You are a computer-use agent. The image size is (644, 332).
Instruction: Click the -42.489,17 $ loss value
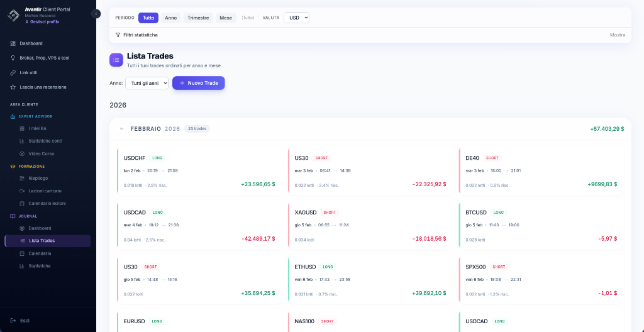[x=258, y=239]
